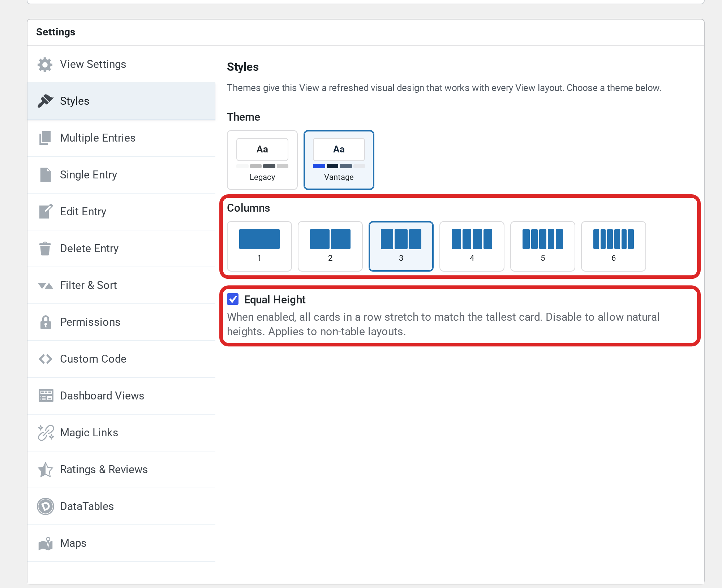The height and width of the screenshot is (588, 722).
Task: Open the Maps settings tab
Action: pos(121,543)
